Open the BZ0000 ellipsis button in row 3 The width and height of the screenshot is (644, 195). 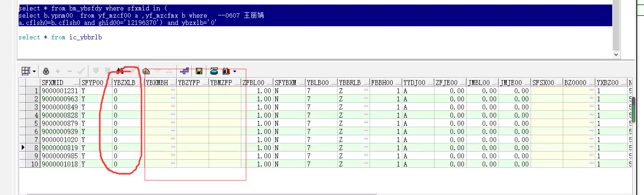pyautogui.click(x=591, y=107)
